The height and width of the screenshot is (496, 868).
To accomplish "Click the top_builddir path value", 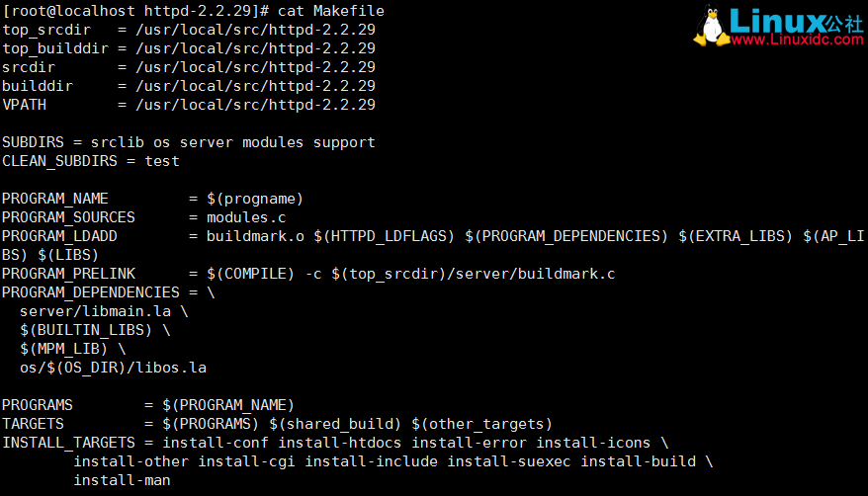I will [255, 48].
